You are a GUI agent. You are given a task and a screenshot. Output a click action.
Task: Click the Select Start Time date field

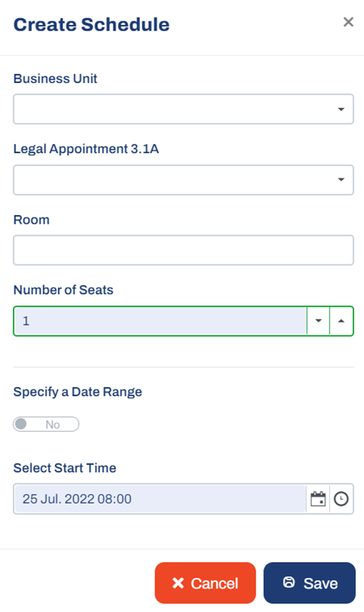(160, 499)
